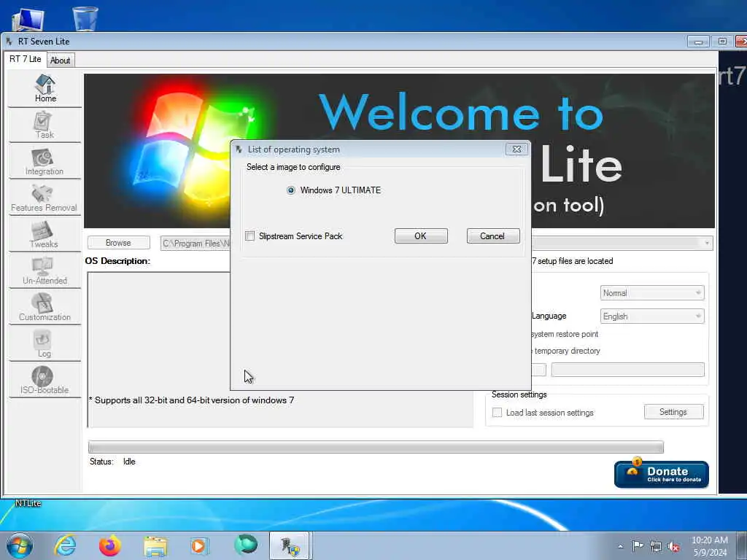Open Windows Explorer from taskbar
Viewport: 747px width, 560px height.
pyautogui.click(x=155, y=546)
